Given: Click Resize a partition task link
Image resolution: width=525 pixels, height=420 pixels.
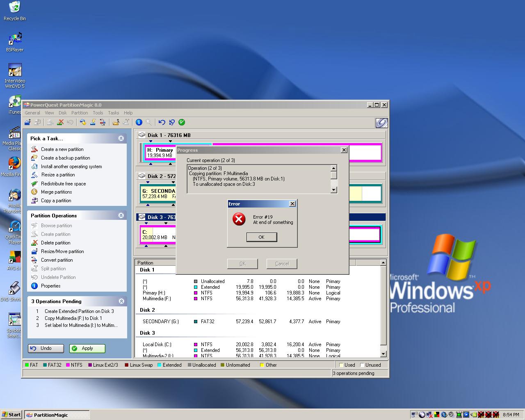Looking at the screenshot, I should (x=58, y=175).
